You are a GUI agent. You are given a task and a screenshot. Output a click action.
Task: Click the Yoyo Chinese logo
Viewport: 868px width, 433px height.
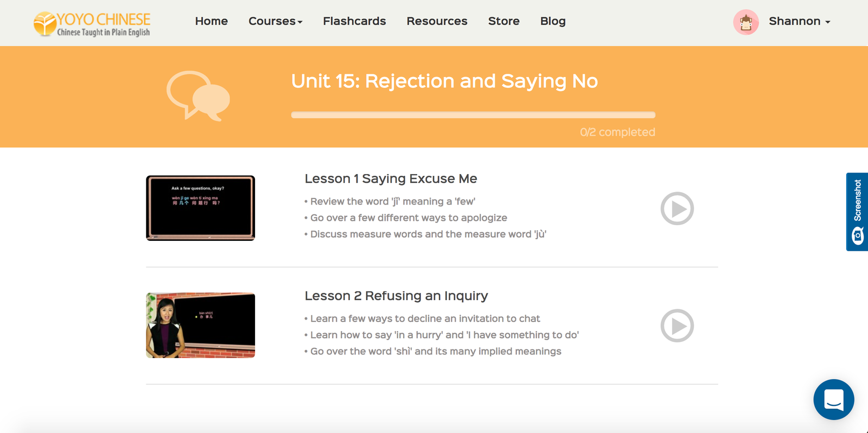pos(92,24)
